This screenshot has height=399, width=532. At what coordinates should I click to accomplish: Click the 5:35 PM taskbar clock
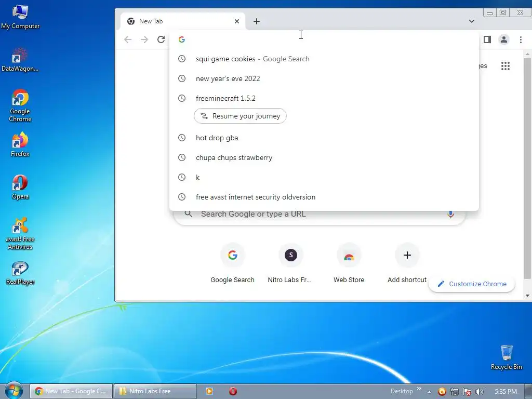coord(506,392)
